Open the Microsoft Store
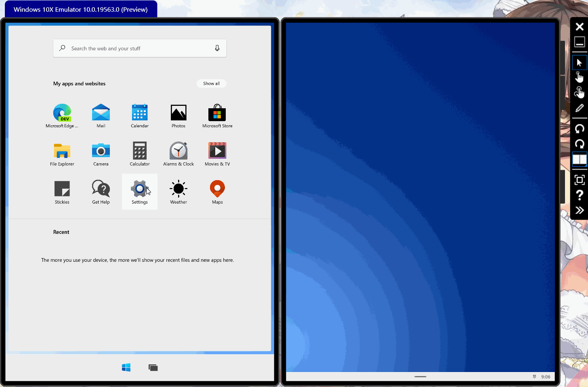The height and width of the screenshot is (387, 588). point(217,112)
